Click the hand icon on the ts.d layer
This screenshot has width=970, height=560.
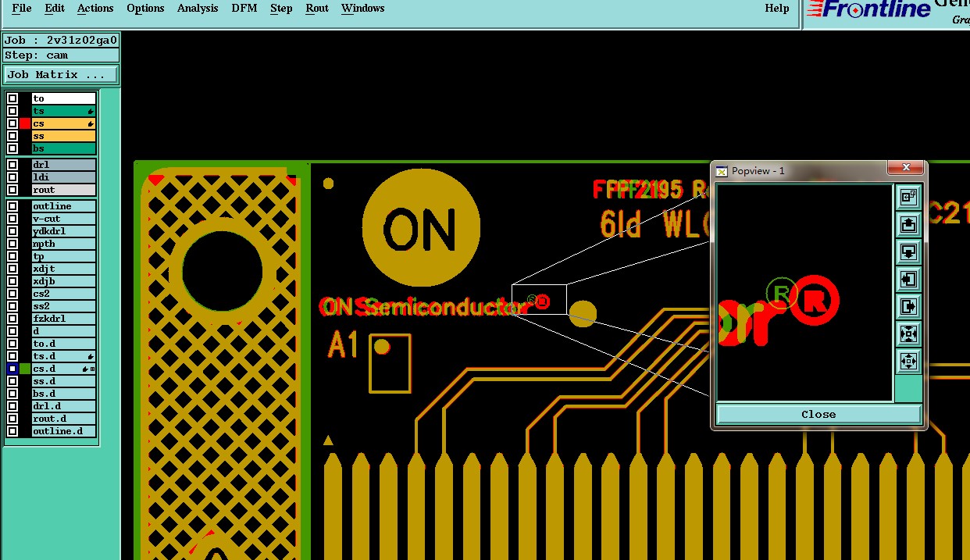pos(91,357)
